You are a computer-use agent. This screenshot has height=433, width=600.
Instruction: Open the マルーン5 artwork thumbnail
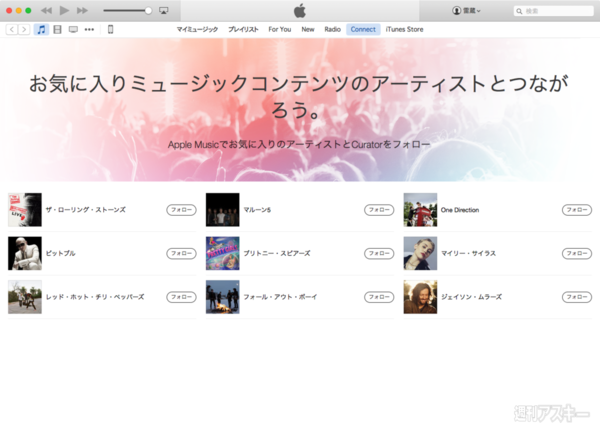(223, 210)
